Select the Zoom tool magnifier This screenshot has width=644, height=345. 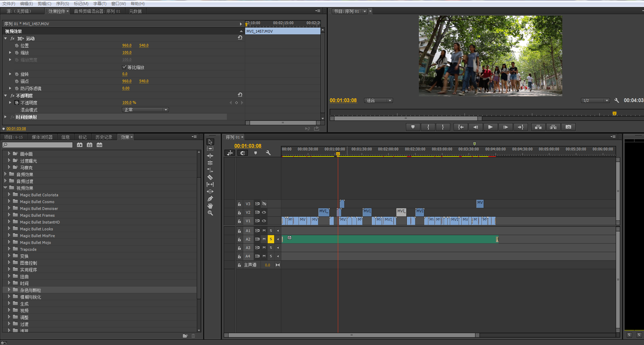tap(210, 213)
